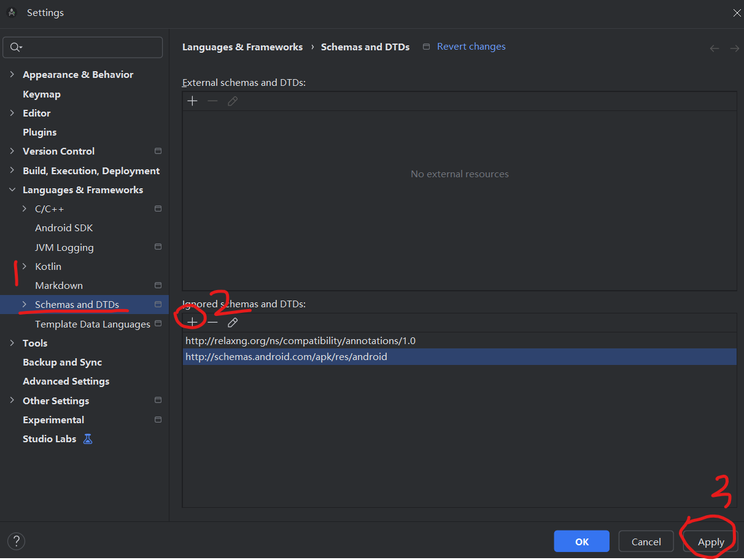Expand the Tools section
Viewport: 744px width, 560px height.
pyautogui.click(x=12, y=343)
